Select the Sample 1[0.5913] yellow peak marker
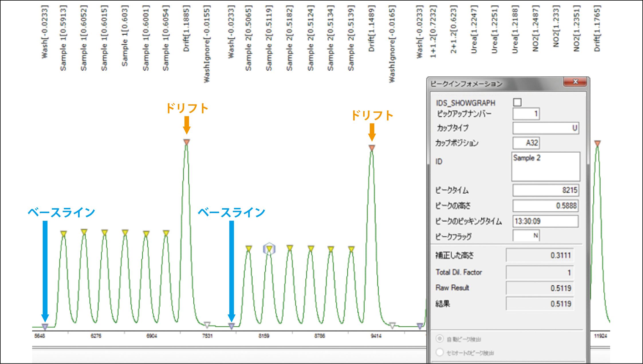This screenshot has height=364, width=643. 64,233
